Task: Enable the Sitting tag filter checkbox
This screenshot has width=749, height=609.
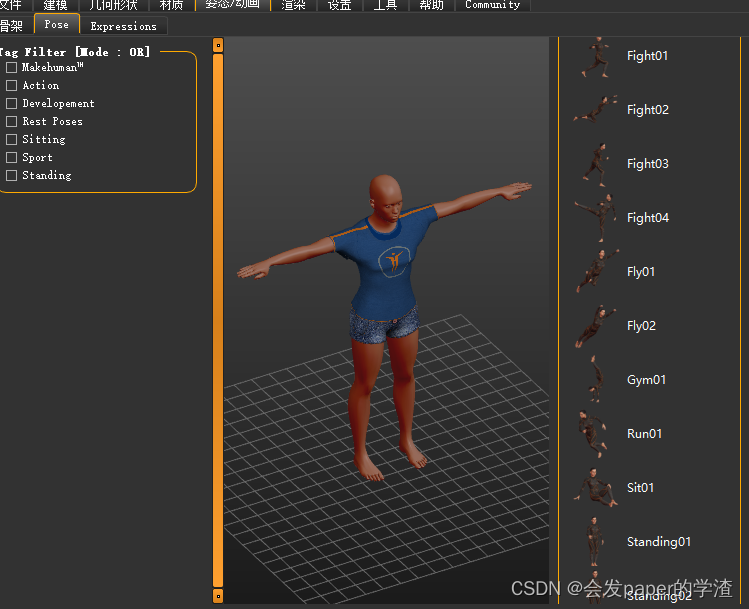Action: (x=11, y=139)
